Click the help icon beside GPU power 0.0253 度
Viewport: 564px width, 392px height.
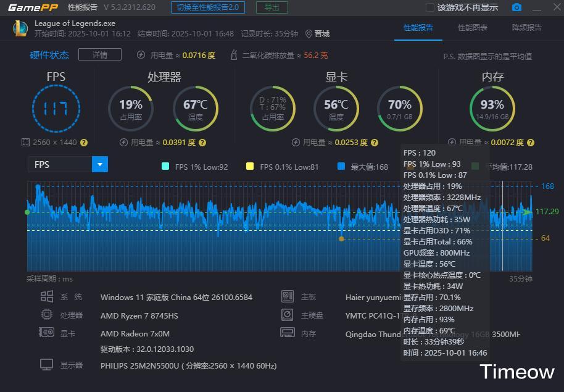tap(375, 143)
